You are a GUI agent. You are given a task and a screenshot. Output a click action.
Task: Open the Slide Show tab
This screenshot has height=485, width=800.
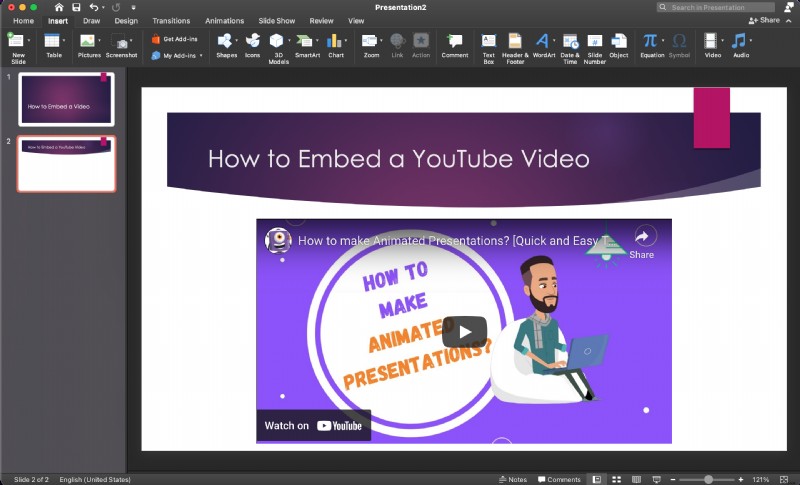[x=277, y=21]
